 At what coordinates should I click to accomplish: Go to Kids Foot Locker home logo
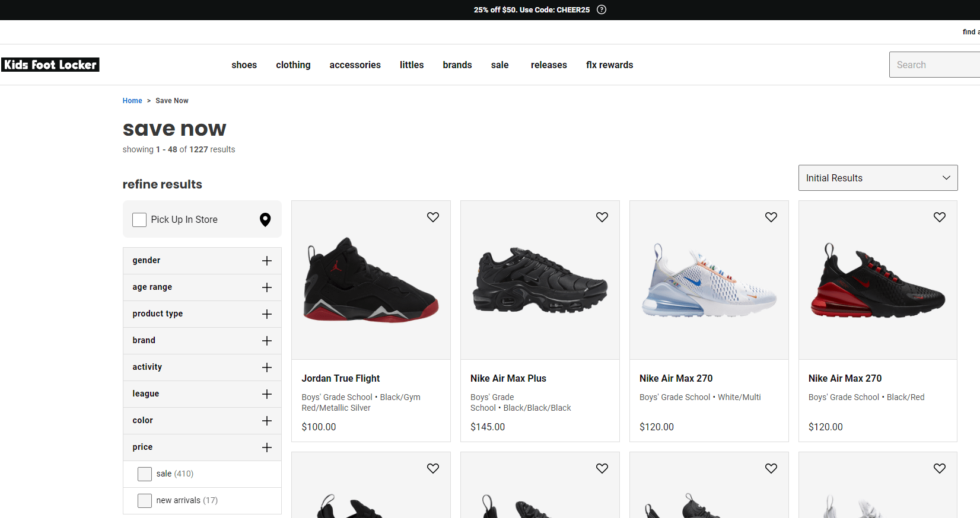[50, 65]
